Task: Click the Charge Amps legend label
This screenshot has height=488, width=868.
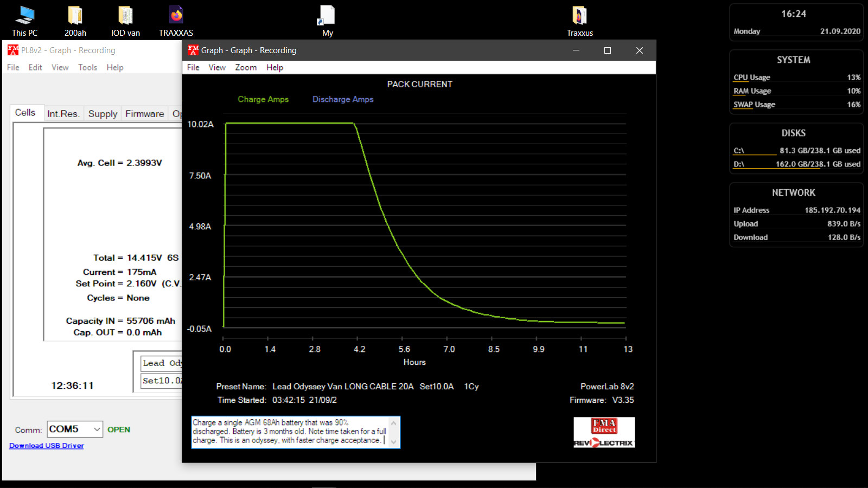Action: coord(263,99)
